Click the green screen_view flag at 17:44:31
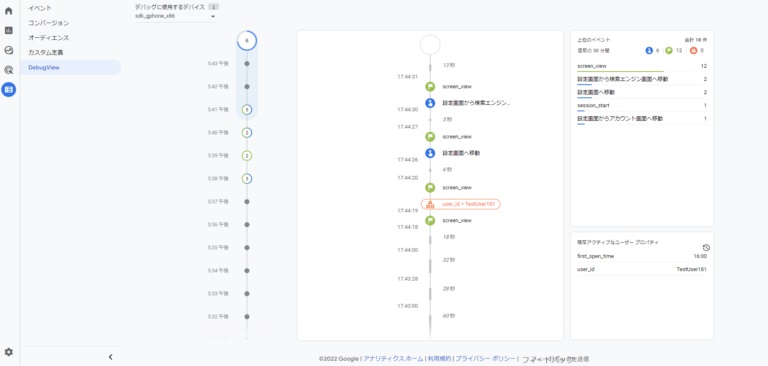Screen dimensions: 768x366 (430, 87)
